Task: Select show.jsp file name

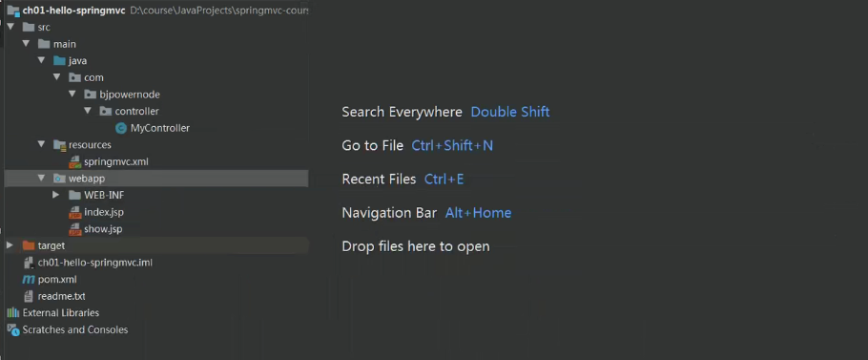Action: [x=103, y=229]
